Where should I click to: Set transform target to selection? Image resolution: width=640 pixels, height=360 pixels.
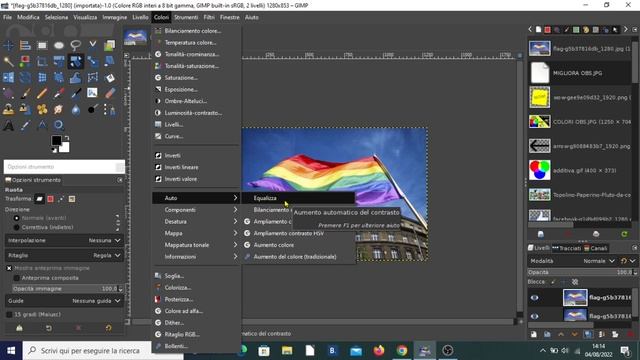(x=50, y=199)
